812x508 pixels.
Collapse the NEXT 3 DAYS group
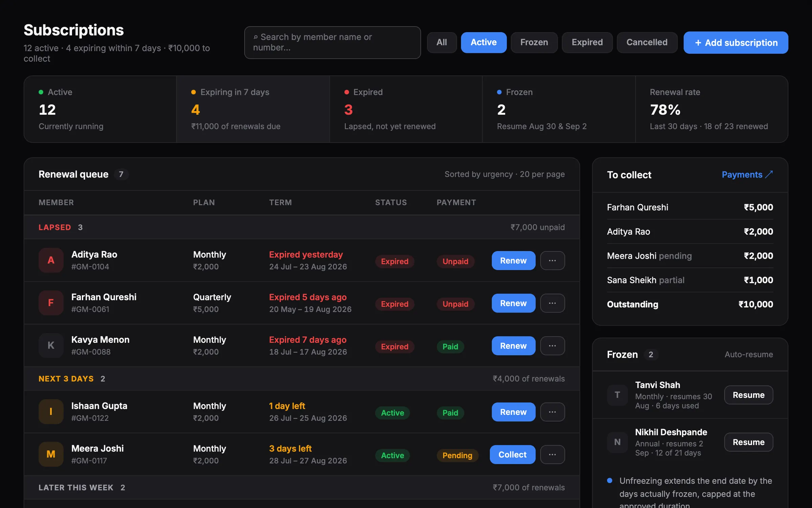(x=302, y=379)
